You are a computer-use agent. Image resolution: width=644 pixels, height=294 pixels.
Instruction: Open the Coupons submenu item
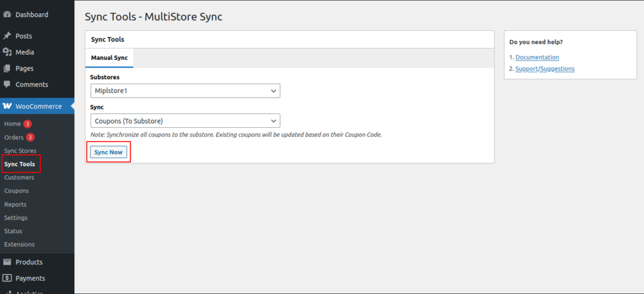(16, 191)
